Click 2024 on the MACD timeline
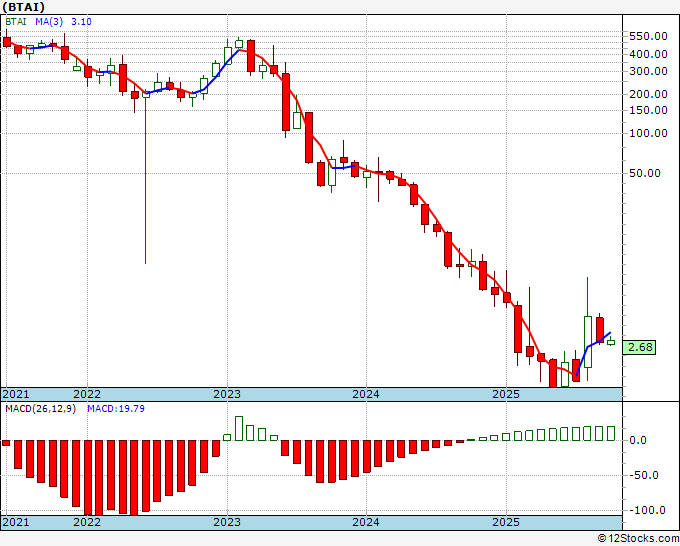This screenshot has height=546, width=680. pos(366,522)
